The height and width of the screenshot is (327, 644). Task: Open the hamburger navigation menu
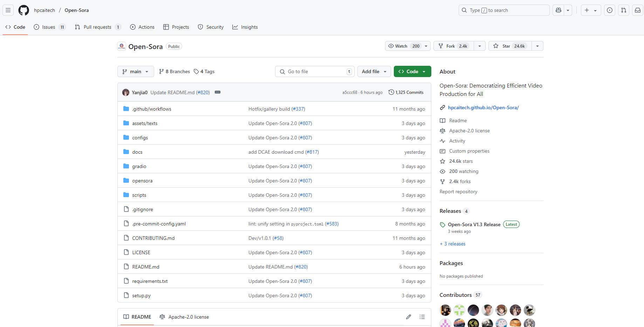pyautogui.click(x=8, y=10)
